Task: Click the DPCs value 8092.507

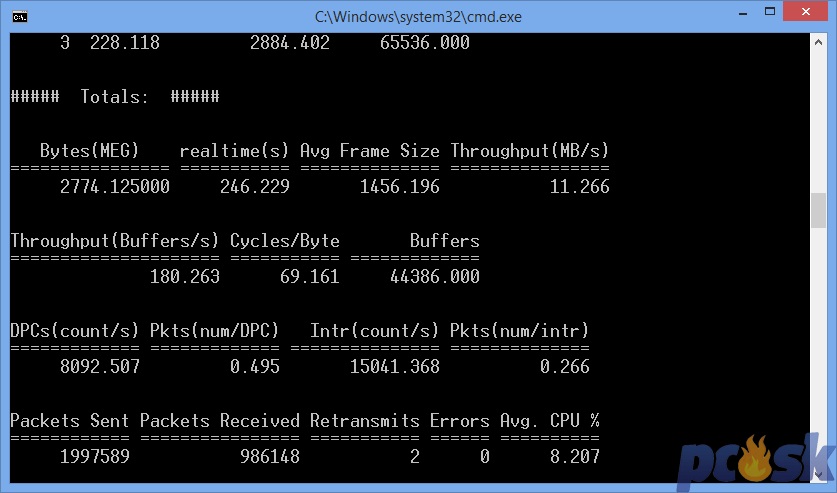Action: tap(100, 367)
